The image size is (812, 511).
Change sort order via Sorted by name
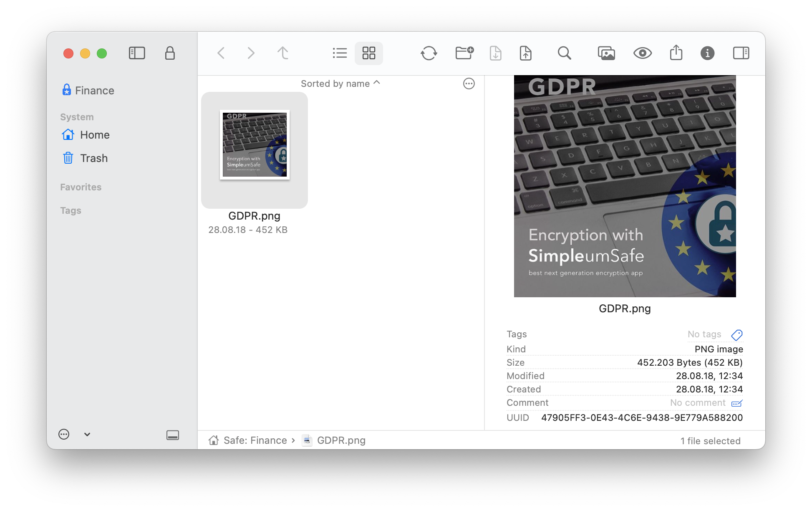(340, 83)
